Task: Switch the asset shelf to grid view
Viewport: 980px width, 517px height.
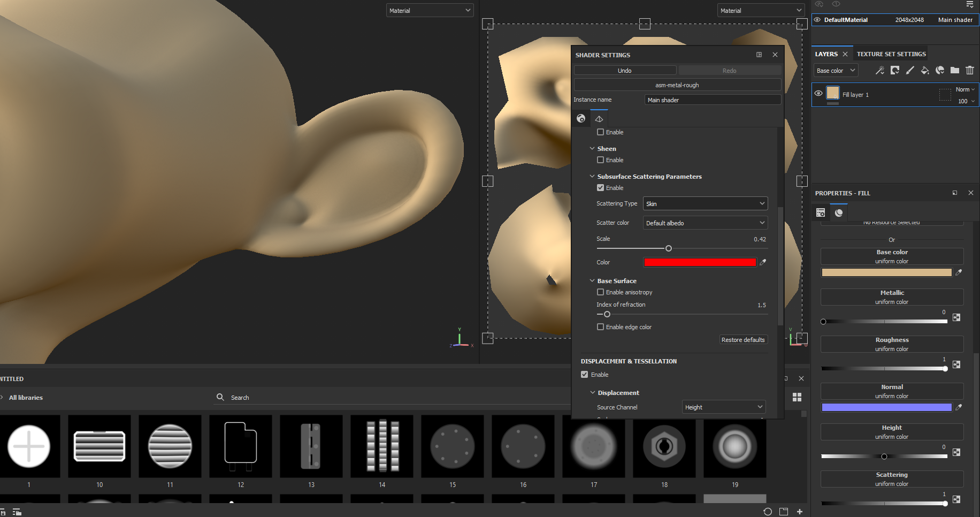Action: click(x=797, y=397)
